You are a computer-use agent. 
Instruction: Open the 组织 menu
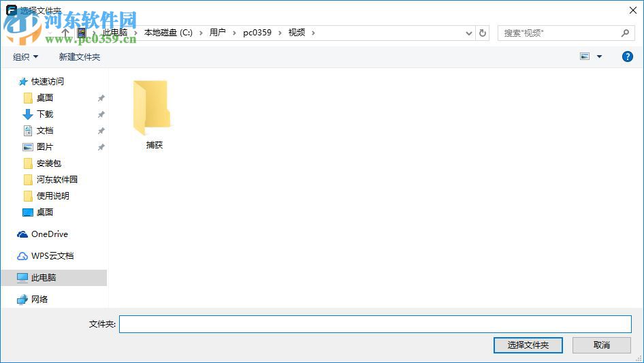click(25, 57)
